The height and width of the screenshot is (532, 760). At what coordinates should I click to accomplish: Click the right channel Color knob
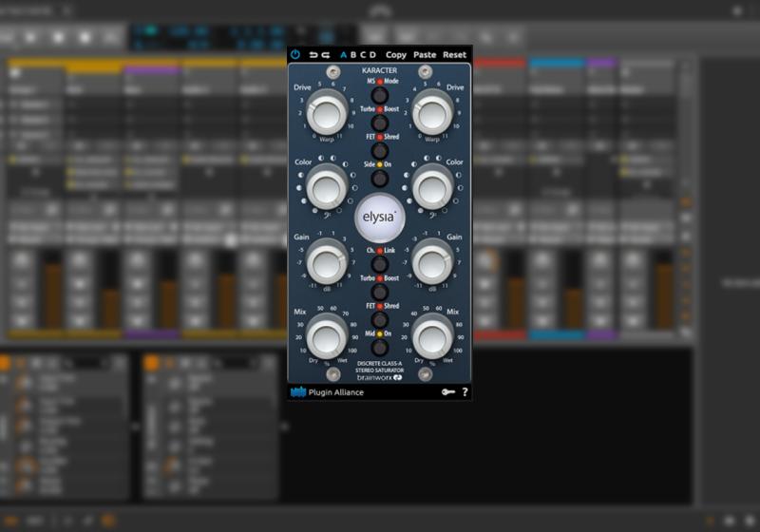click(x=432, y=188)
